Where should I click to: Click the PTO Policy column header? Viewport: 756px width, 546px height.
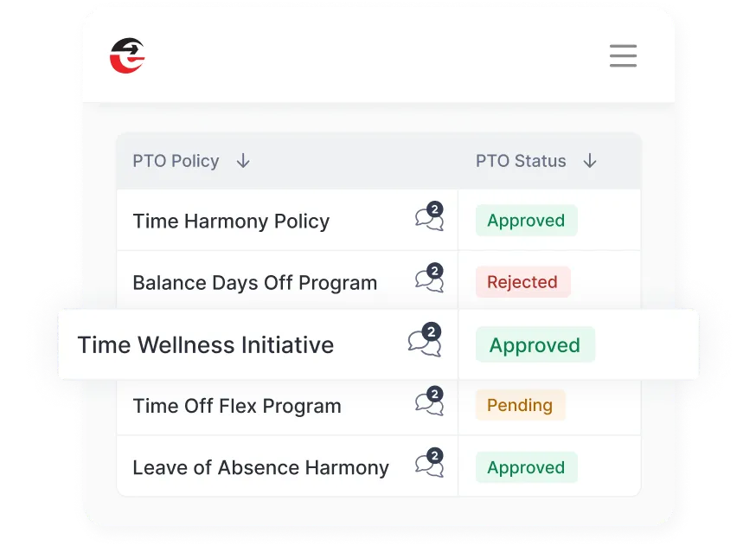pos(176,161)
